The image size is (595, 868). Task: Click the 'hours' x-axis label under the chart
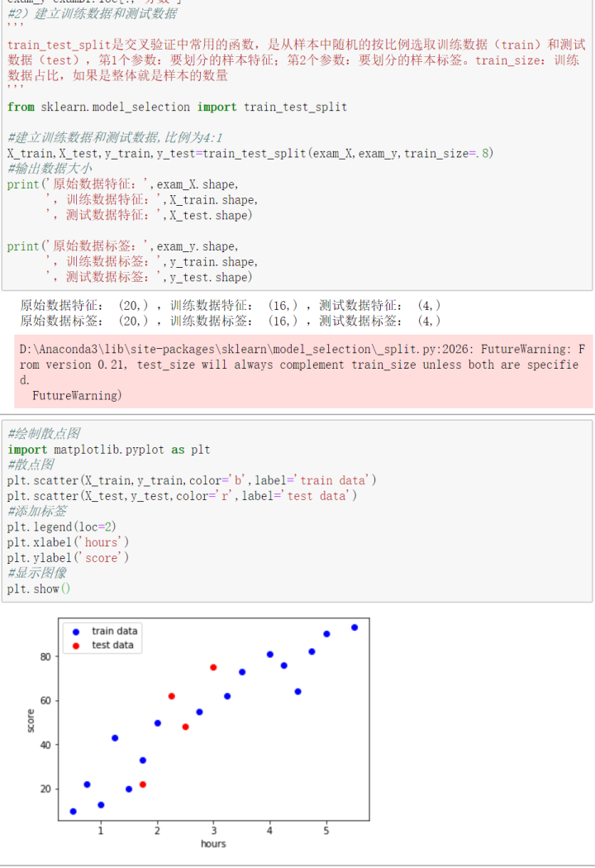coord(213,844)
